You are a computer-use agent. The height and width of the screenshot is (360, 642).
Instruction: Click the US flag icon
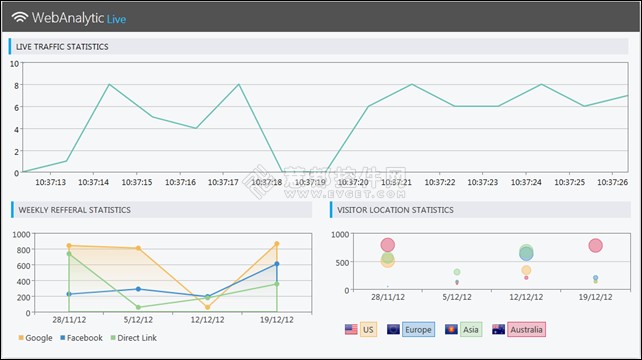click(351, 329)
